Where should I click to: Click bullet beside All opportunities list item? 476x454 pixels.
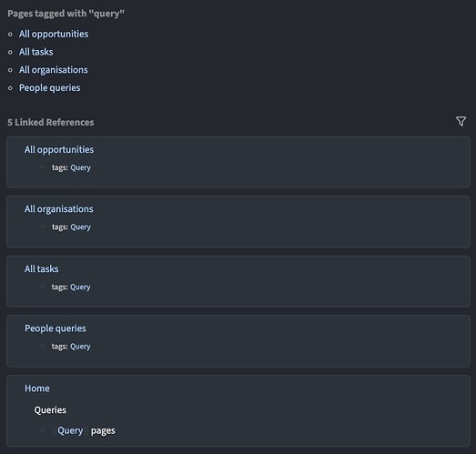pos(10,35)
